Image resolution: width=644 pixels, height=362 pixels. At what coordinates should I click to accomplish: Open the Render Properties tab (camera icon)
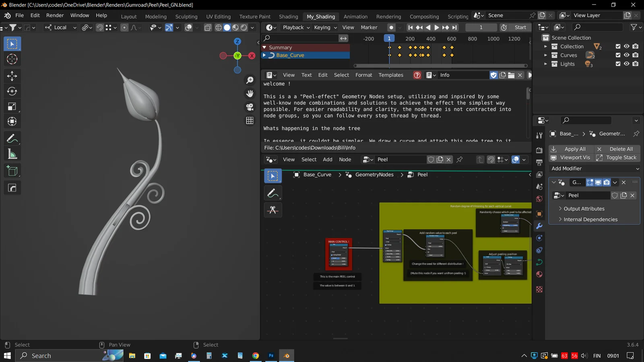539,150
